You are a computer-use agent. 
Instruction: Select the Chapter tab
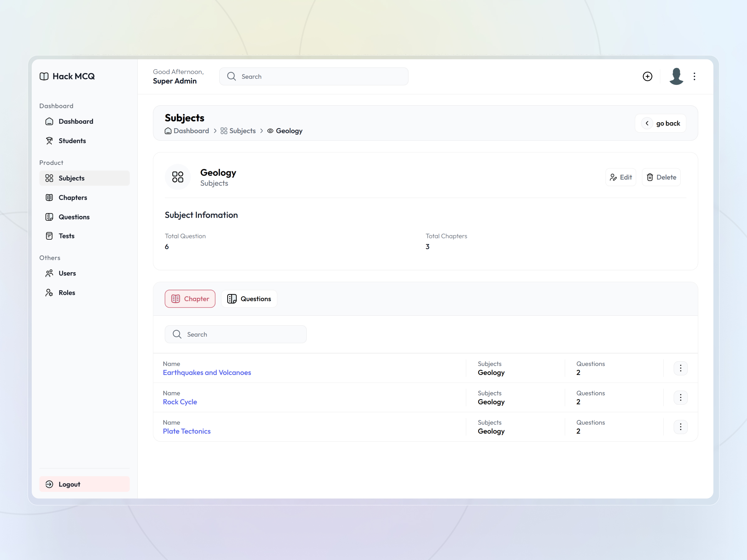click(190, 298)
